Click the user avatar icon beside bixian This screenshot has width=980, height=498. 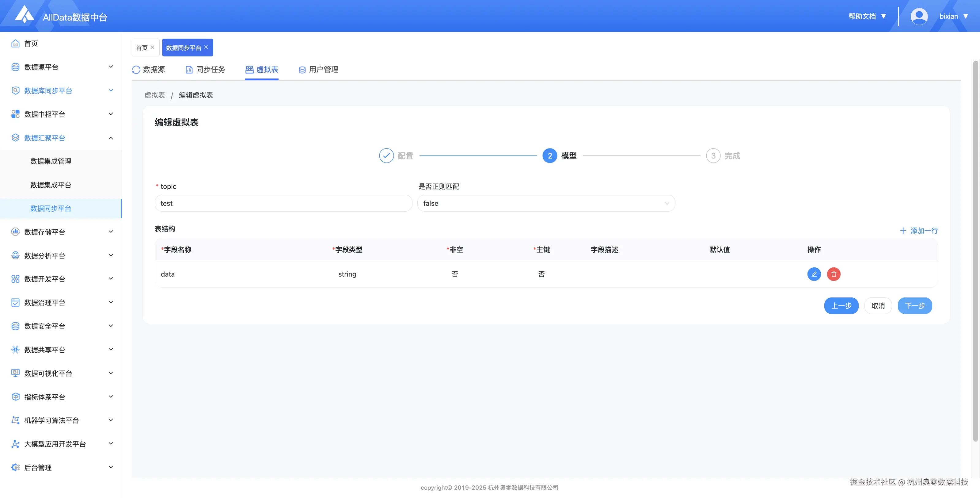(919, 16)
